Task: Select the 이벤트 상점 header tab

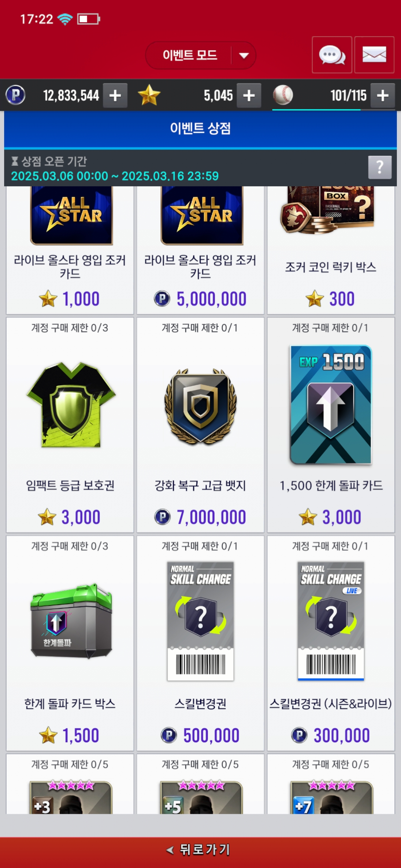Action: 200,128
